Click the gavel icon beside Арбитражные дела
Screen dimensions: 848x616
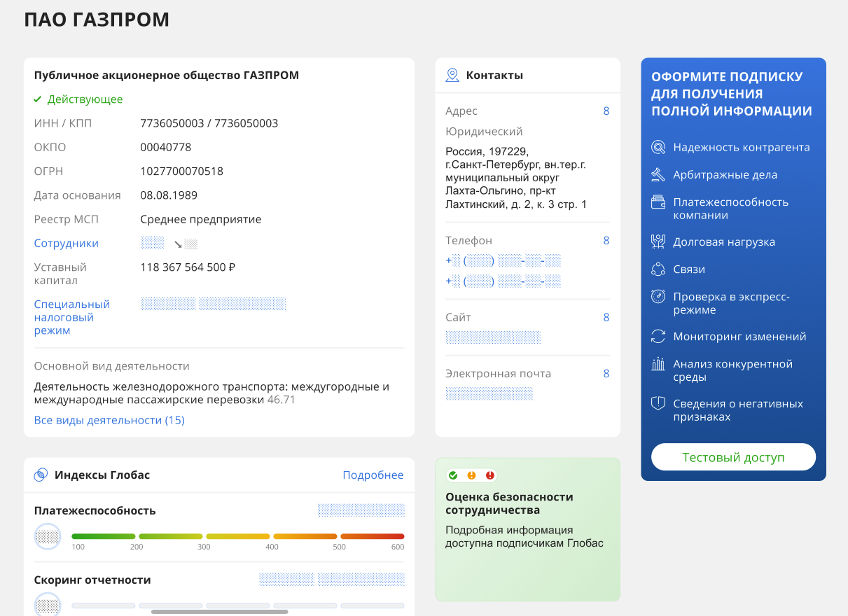(658, 174)
